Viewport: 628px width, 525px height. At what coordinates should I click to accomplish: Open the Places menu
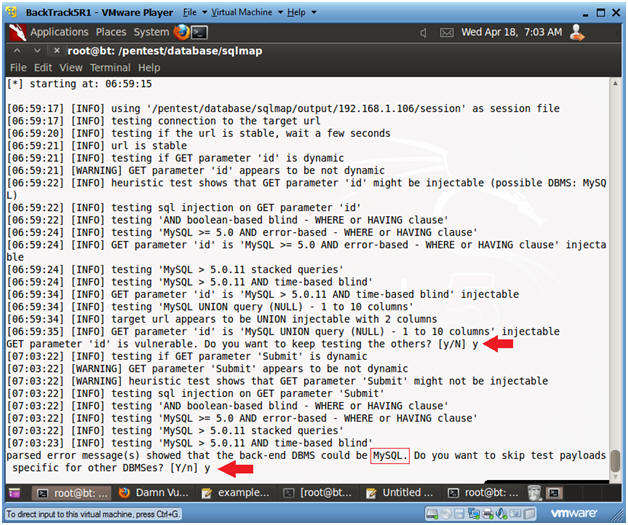point(111,32)
